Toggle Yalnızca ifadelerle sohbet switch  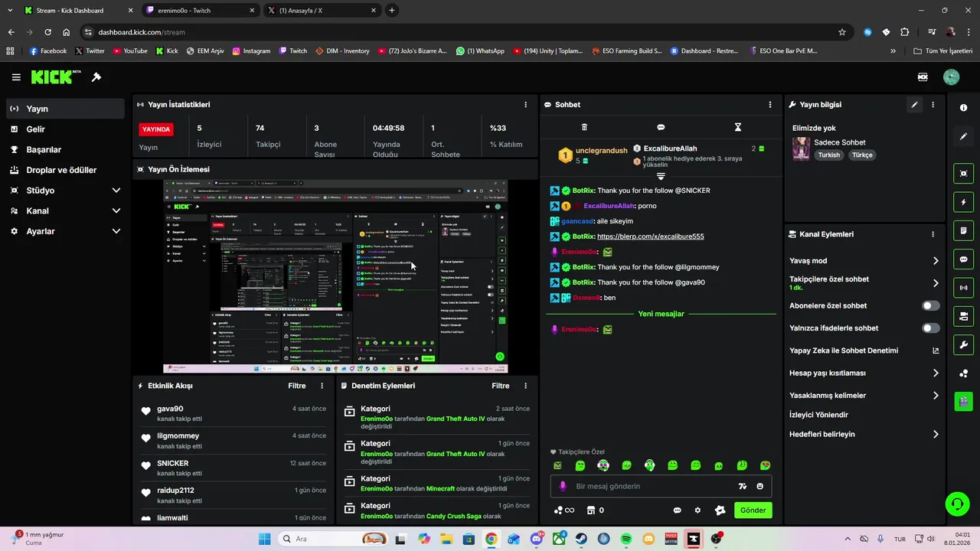(x=930, y=328)
